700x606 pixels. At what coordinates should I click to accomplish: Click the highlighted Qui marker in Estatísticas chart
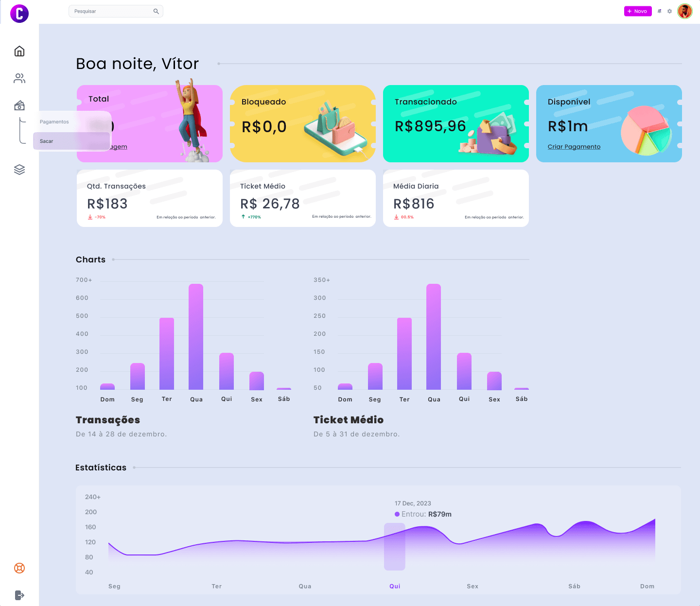tap(395, 547)
